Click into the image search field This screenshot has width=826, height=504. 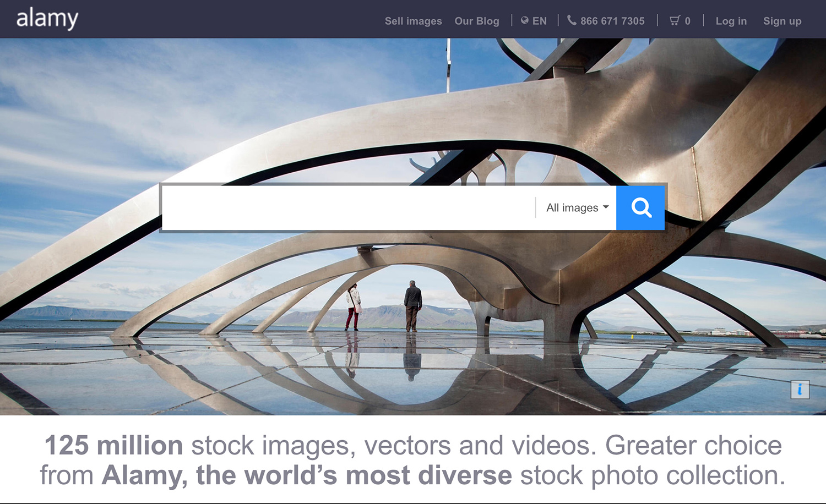348,207
